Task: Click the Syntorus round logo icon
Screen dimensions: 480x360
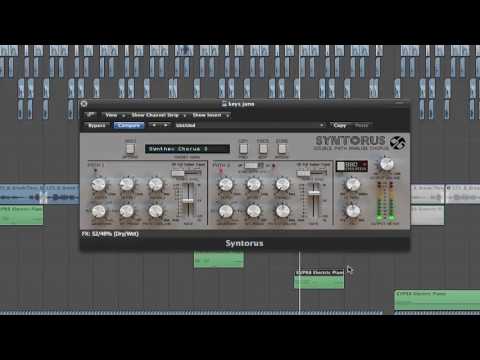Action: click(398, 143)
